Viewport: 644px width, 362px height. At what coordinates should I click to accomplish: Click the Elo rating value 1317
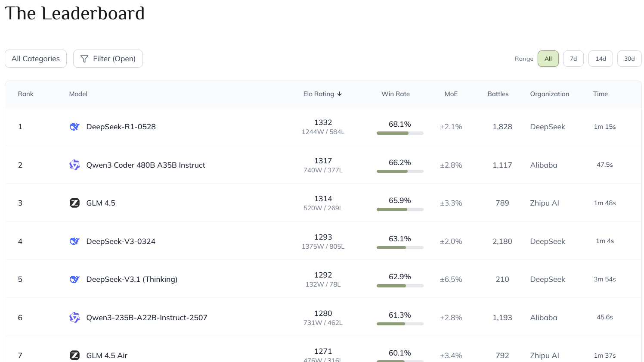[x=323, y=161]
